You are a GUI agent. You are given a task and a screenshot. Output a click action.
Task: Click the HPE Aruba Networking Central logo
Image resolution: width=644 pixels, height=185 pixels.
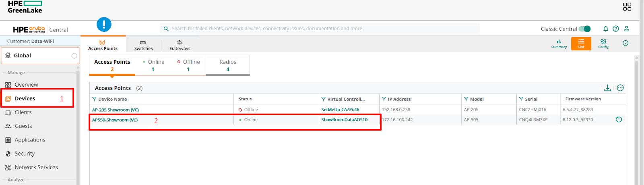coord(40,29)
